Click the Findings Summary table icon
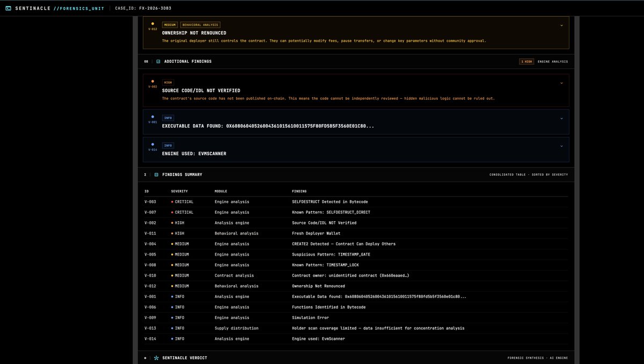Viewport: 644px width, 364px height. [x=156, y=174]
